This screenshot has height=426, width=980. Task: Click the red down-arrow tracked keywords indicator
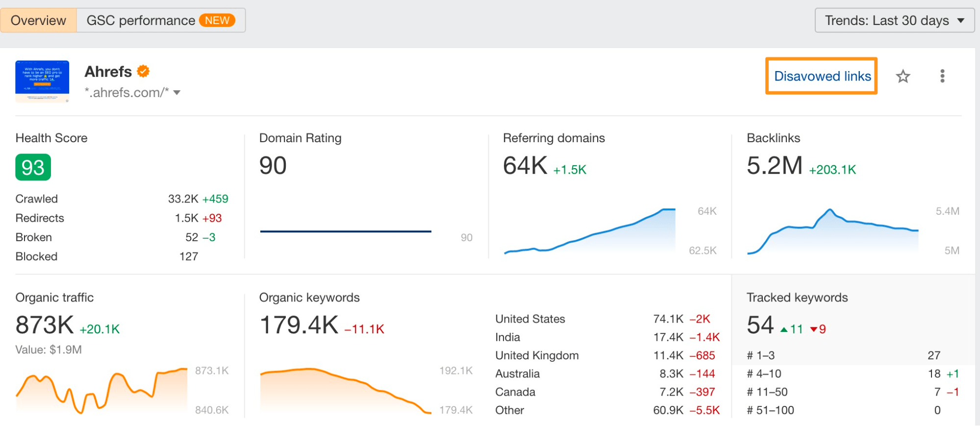818,329
